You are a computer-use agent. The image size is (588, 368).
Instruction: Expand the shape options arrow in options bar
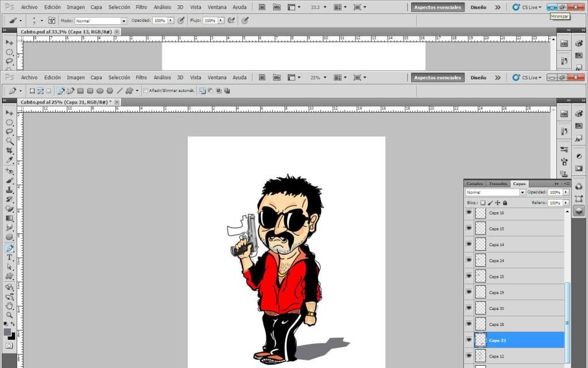137,90
